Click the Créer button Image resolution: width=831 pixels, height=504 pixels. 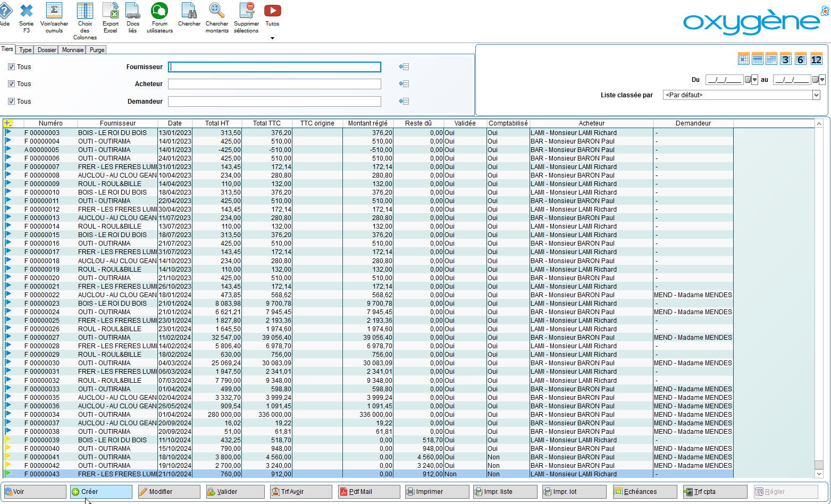(x=101, y=492)
